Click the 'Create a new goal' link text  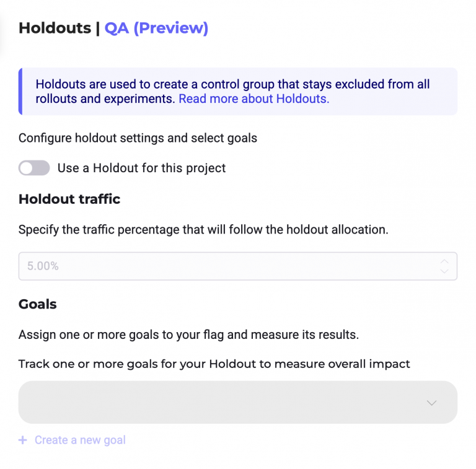(x=80, y=440)
